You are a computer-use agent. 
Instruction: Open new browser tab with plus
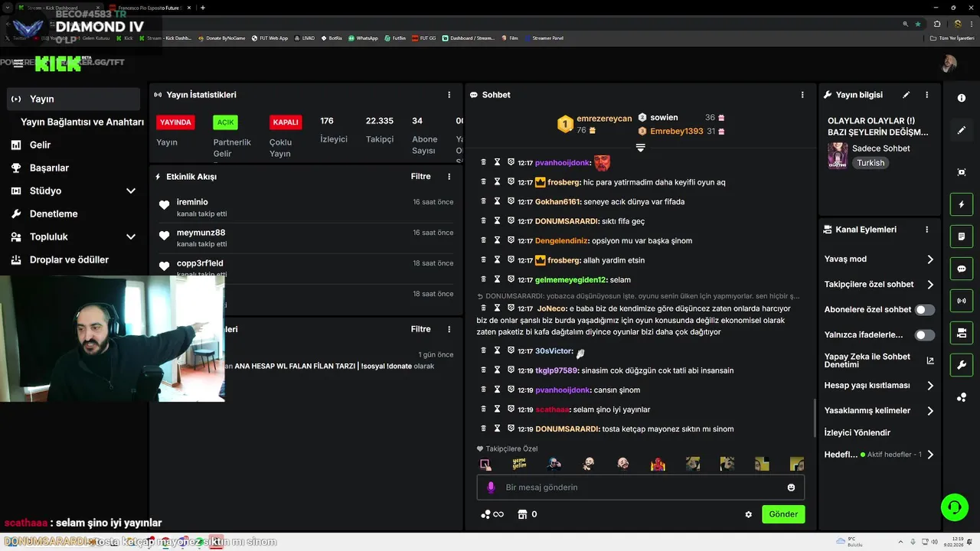202,8
